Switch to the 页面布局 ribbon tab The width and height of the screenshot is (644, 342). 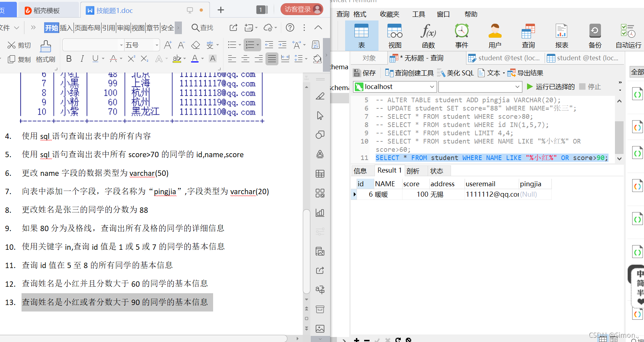87,28
